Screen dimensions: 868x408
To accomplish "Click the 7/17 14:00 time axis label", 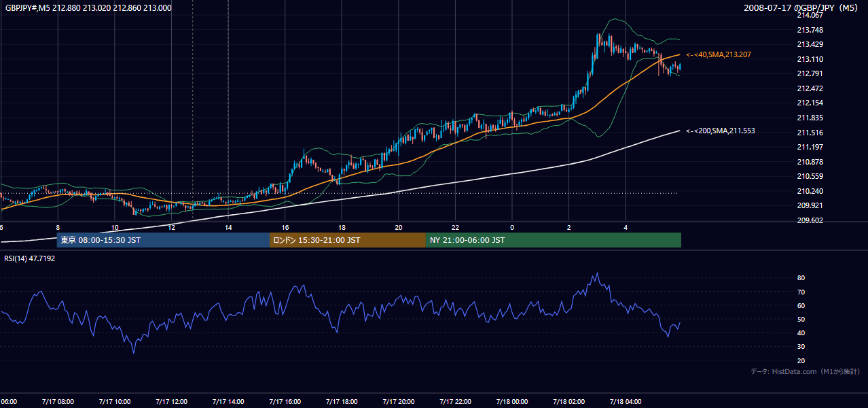I will click(x=228, y=402).
